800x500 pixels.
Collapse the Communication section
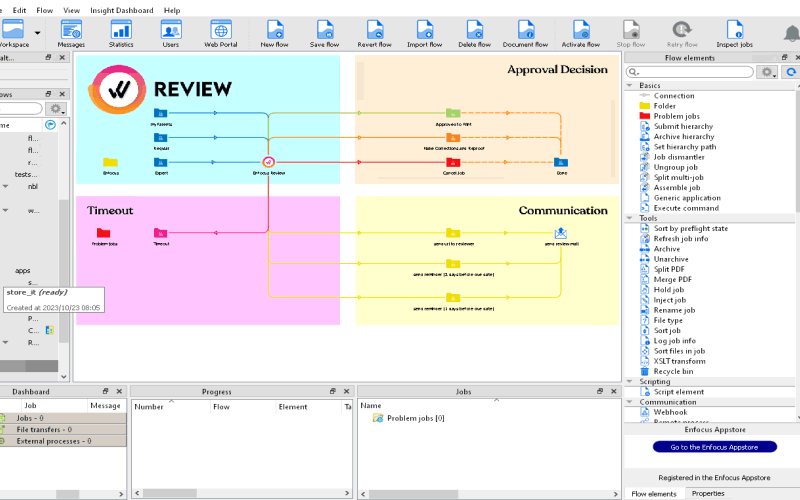630,402
